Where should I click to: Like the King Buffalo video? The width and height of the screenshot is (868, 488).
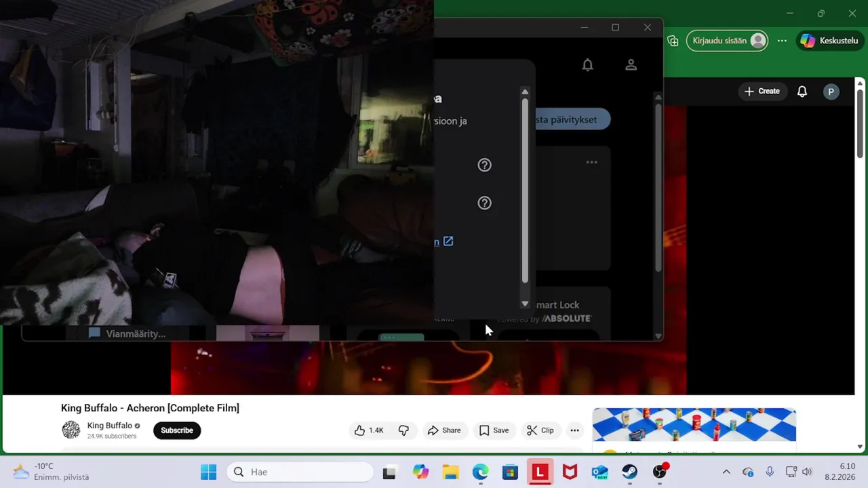pos(369,430)
